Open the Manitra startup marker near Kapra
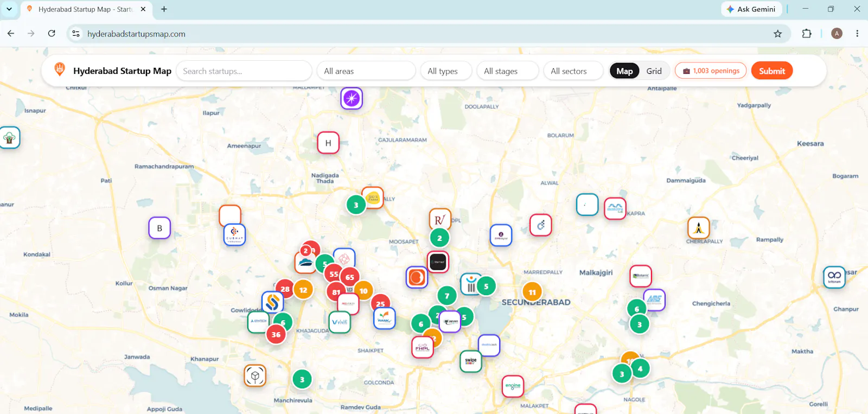This screenshot has width=868, height=414. (615, 208)
